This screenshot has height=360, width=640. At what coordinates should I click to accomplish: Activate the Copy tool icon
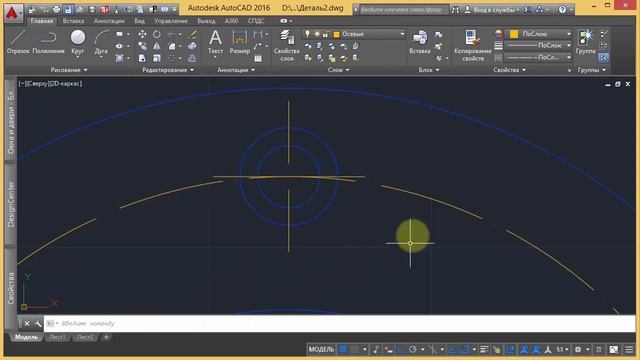pyautogui.click(x=142, y=46)
